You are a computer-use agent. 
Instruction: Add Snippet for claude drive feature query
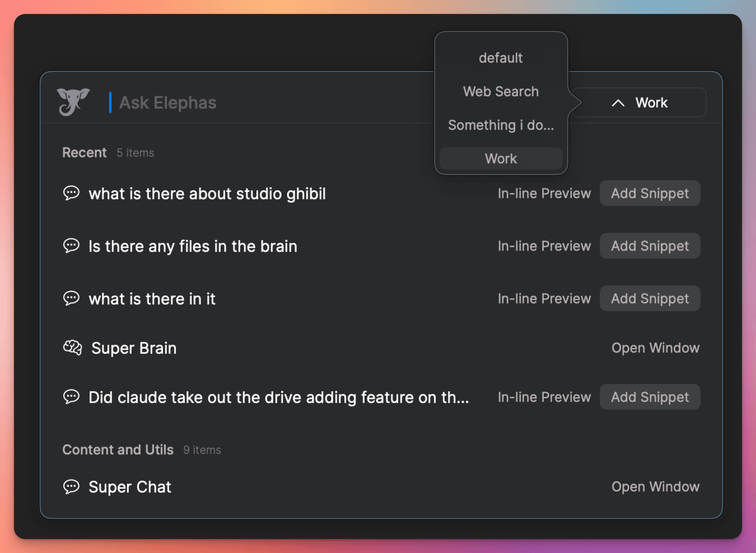[x=650, y=397]
